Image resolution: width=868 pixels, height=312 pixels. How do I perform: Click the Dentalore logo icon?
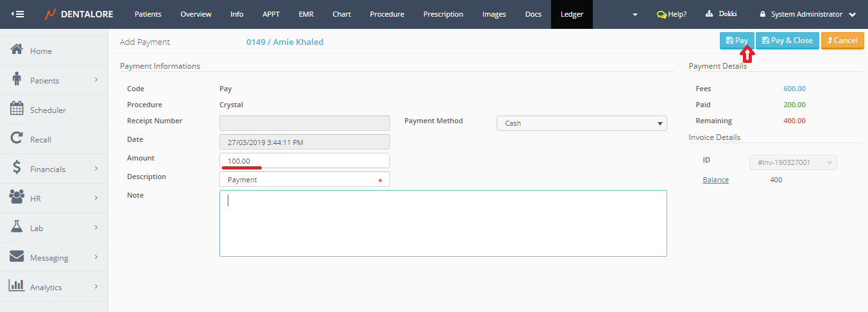coord(50,14)
